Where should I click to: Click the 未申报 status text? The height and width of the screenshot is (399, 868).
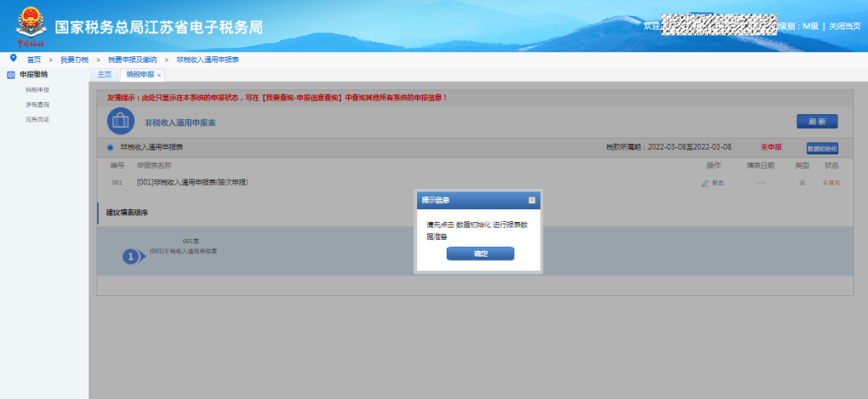coord(771,147)
